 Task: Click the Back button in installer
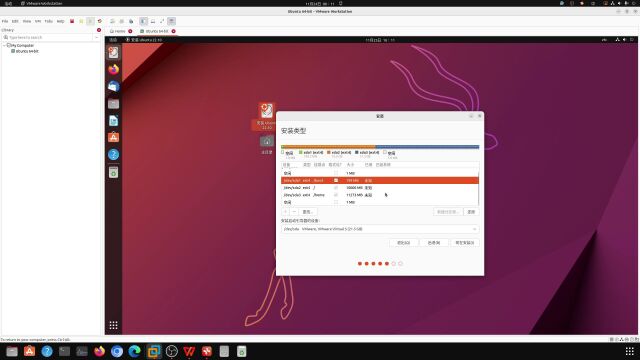coord(434,243)
